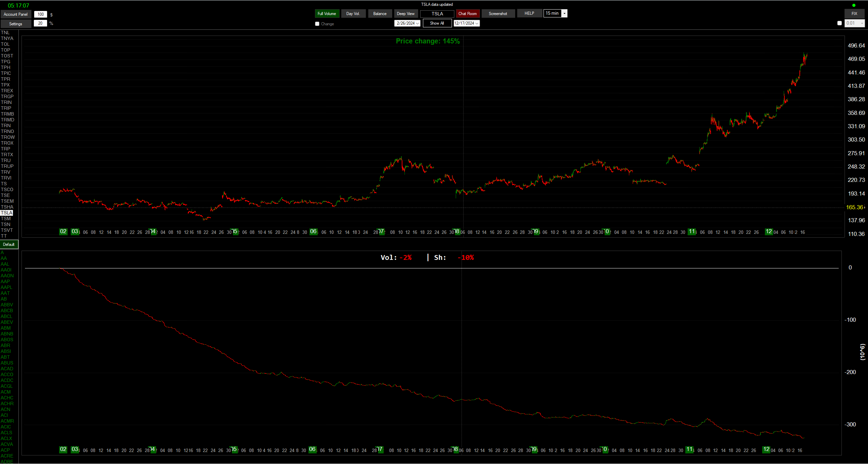
Task: Select TSM in the ticker list
Action: [6, 218]
